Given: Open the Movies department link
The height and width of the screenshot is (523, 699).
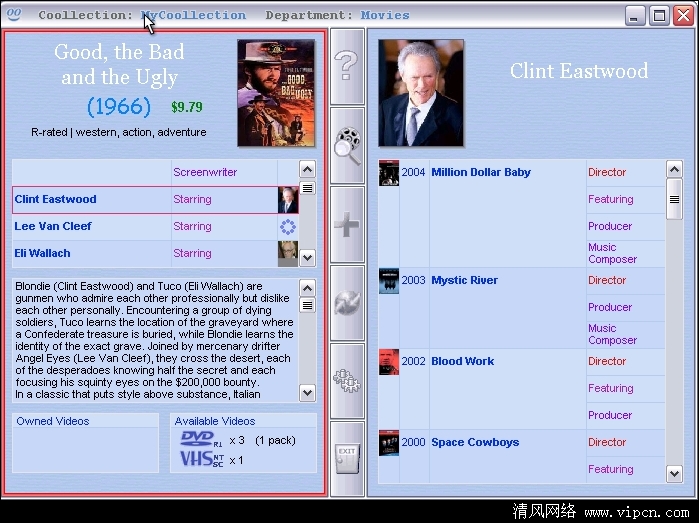Looking at the screenshot, I should (385, 15).
